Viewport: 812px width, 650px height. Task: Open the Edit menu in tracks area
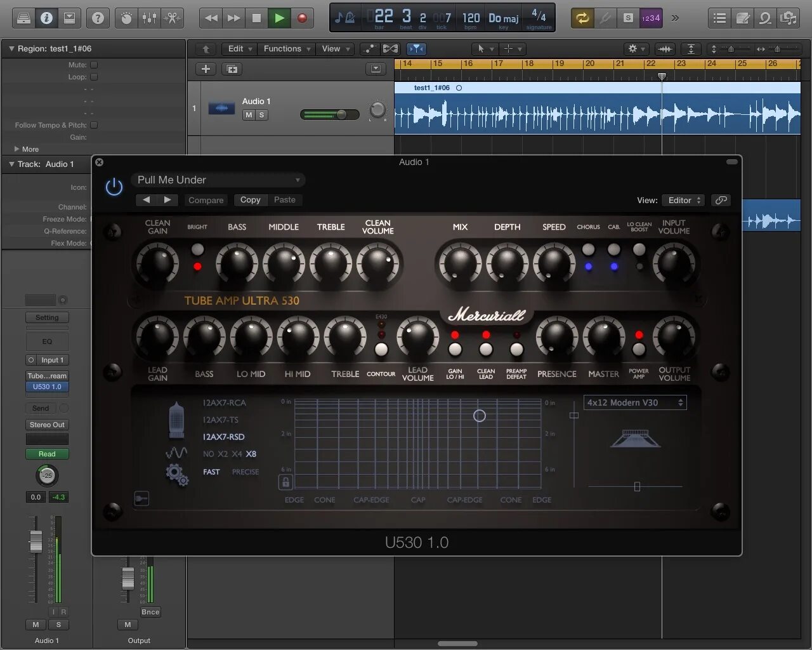point(240,49)
